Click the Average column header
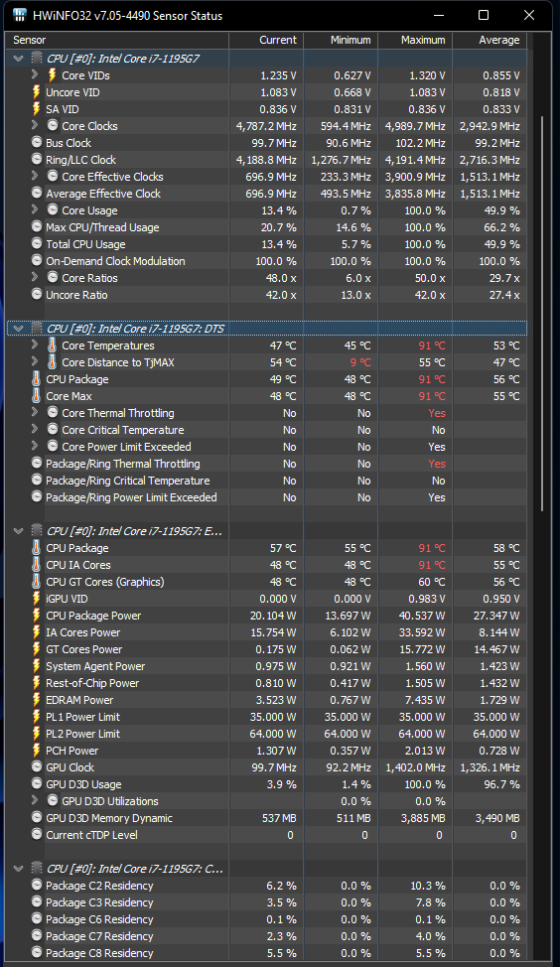560x967 pixels. 490,40
